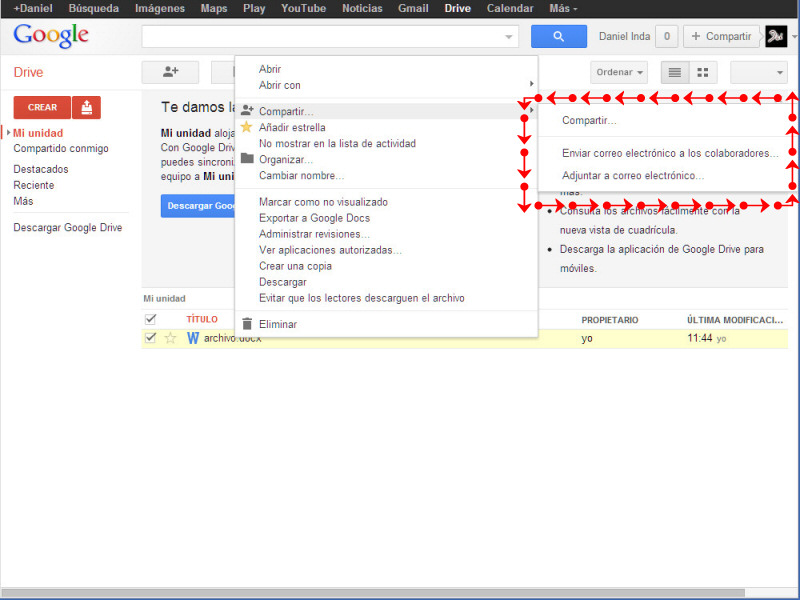Open YouTube in top bar

303,9
